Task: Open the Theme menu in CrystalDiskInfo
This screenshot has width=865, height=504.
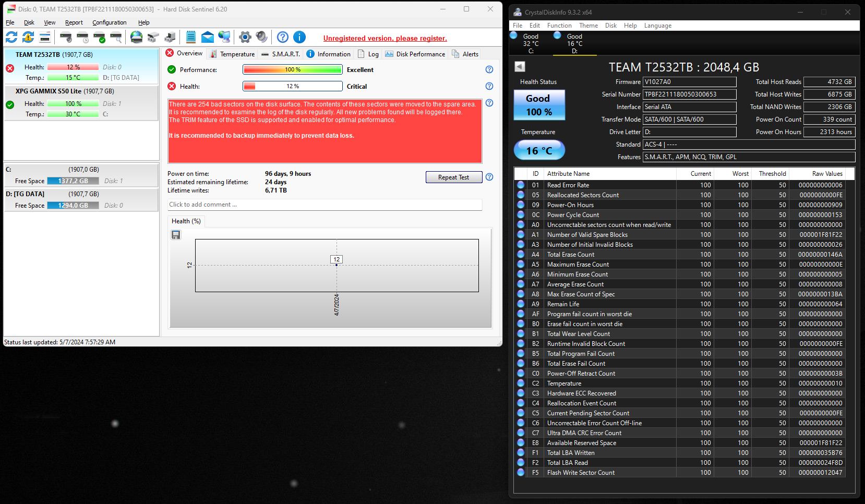Action: point(588,26)
